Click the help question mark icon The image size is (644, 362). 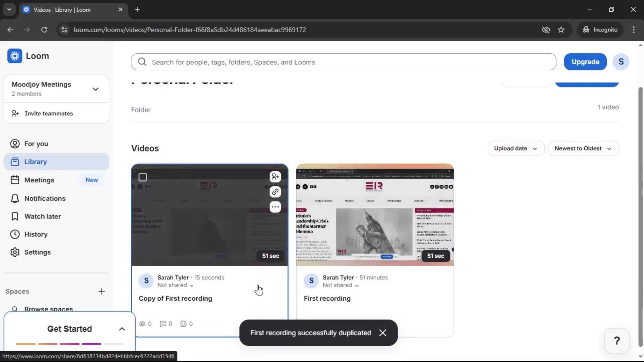click(x=616, y=340)
